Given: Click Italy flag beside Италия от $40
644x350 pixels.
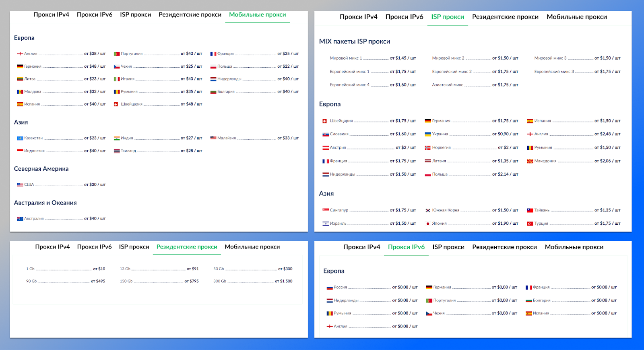Looking at the screenshot, I should click(x=117, y=79).
